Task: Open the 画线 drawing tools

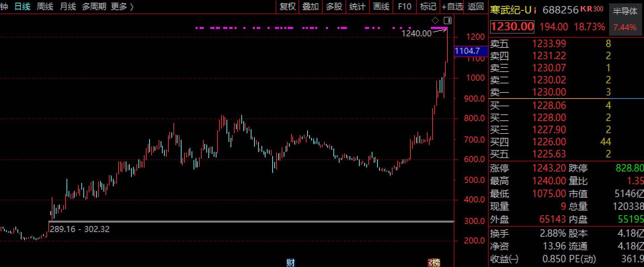Action: [381, 7]
